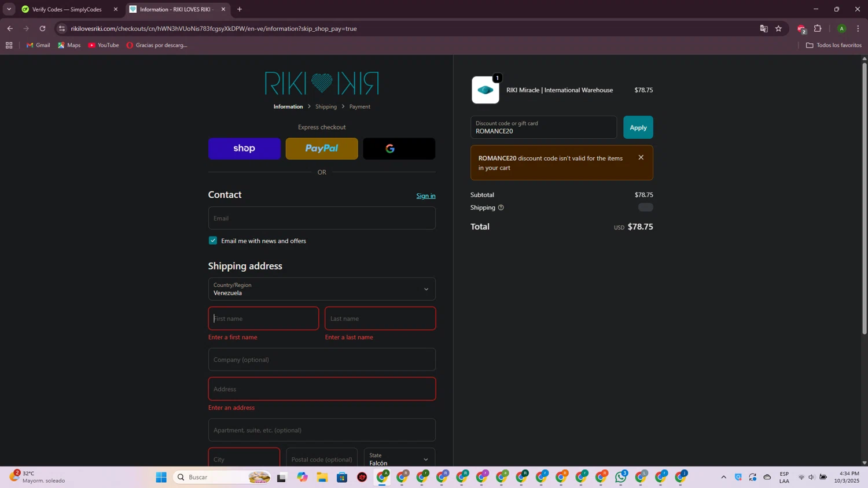Show hidden system tray icons
Screen dimensions: 868x488
pyautogui.click(x=723, y=477)
